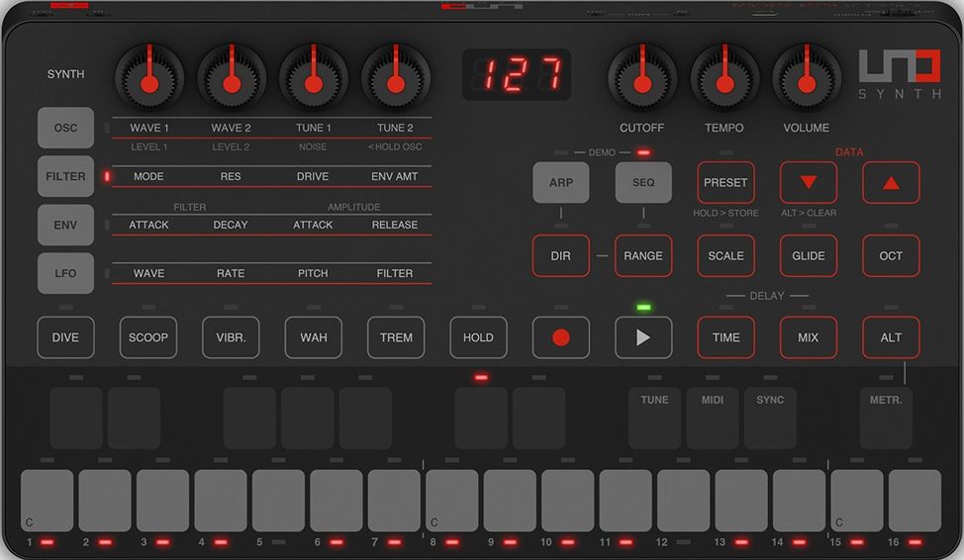
Task: Choose the SCALE button
Action: (725, 255)
